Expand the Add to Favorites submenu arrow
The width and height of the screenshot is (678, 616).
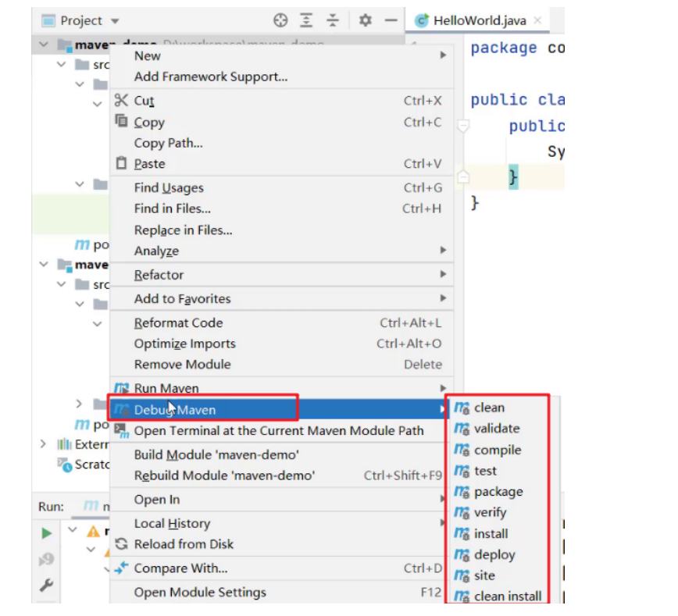click(443, 297)
